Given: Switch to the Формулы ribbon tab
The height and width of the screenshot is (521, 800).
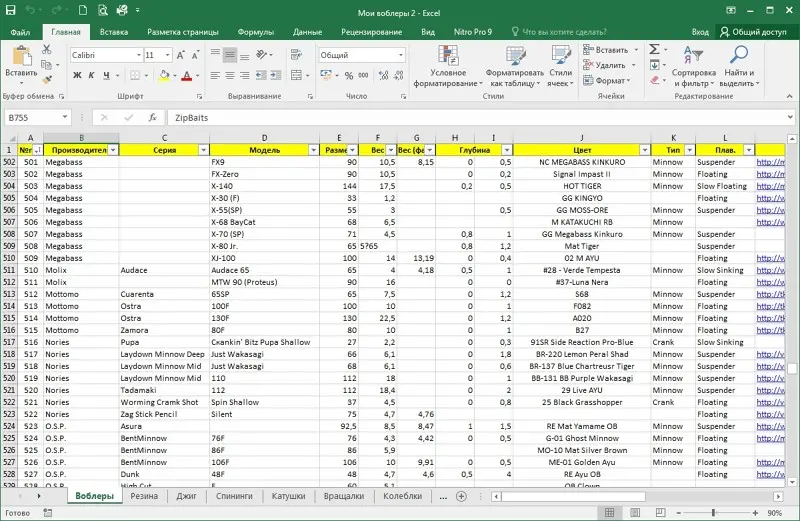Looking at the screenshot, I should pos(256,32).
